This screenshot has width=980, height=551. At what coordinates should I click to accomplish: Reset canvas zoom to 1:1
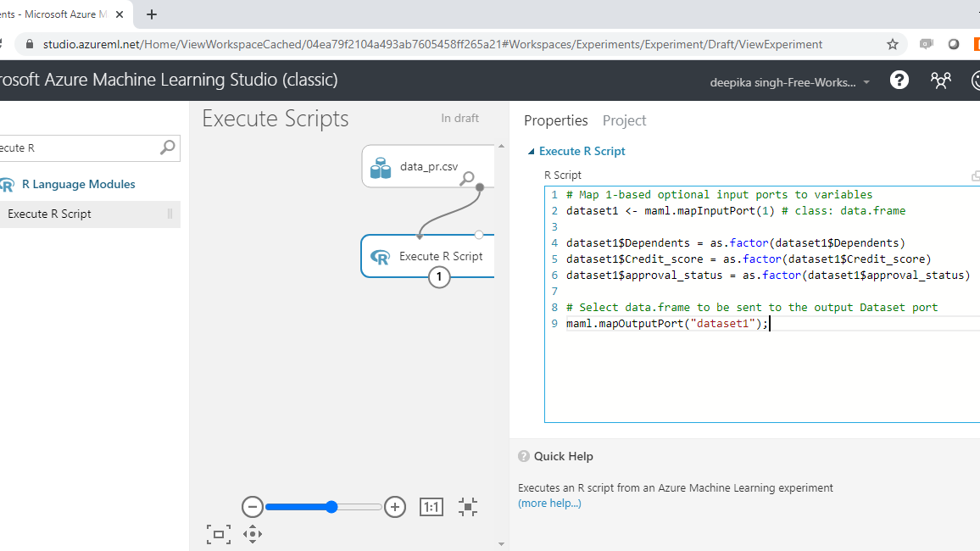click(432, 507)
